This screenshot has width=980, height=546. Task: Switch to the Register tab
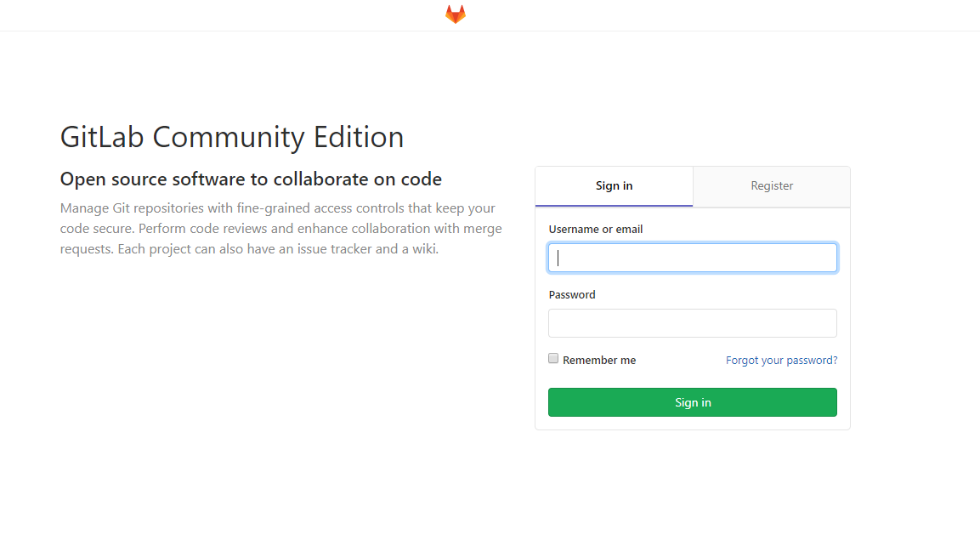coord(772,186)
